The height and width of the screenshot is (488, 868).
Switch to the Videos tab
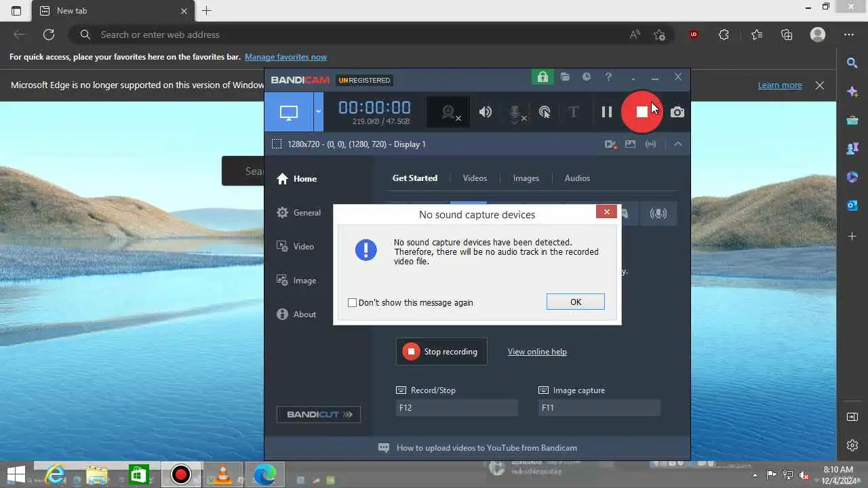coord(475,178)
